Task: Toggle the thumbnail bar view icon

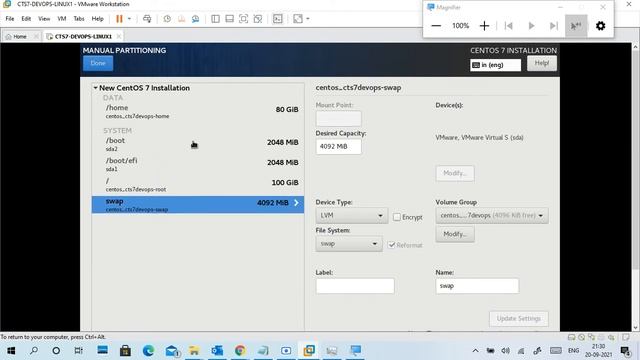Action: pyautogui.click(x=229, y=19)
